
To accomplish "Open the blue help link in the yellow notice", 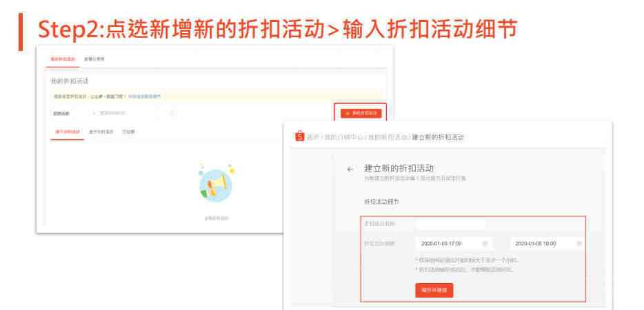I will [x=144, y=97].
